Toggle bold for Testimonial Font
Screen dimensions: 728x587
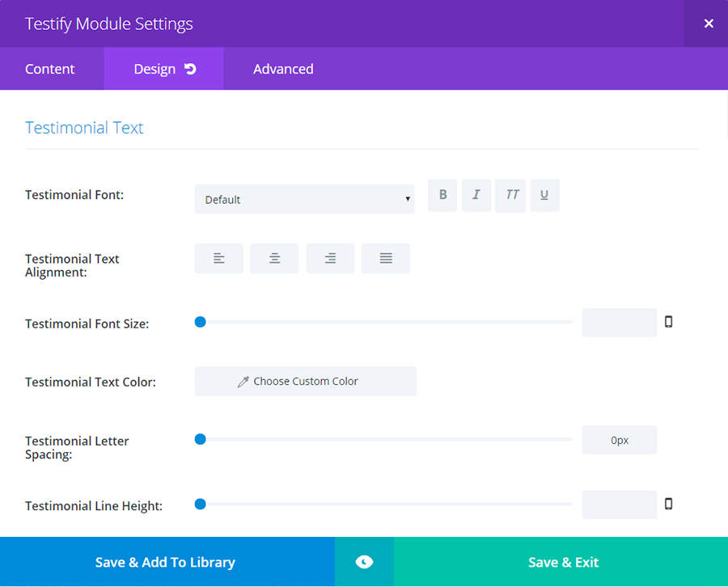click(x=442, y=196)
